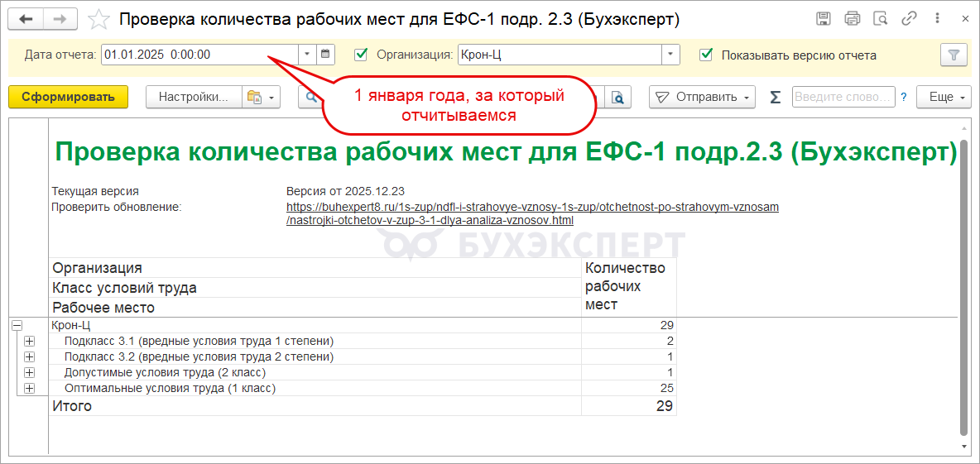Open the Настройки... button
980x464 pixels.
pos(194,97)
